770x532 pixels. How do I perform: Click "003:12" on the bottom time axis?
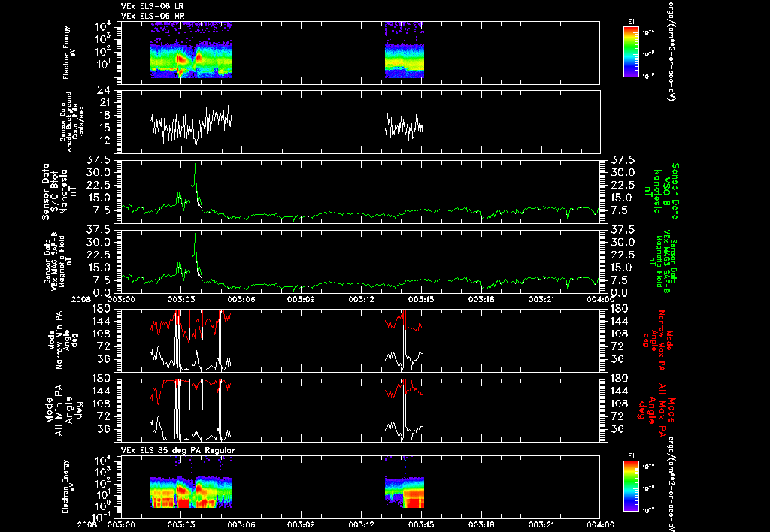pos(362,524)
